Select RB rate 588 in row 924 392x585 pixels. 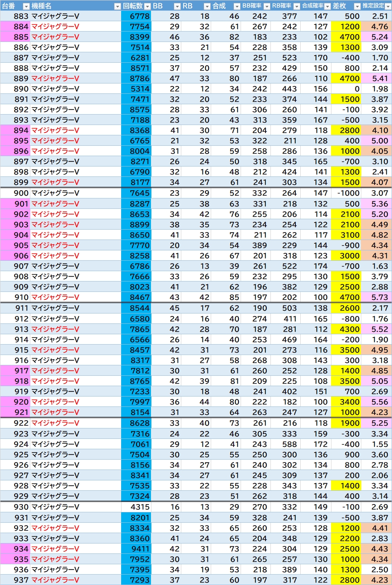pyautogui.click(x=286, y=444)
